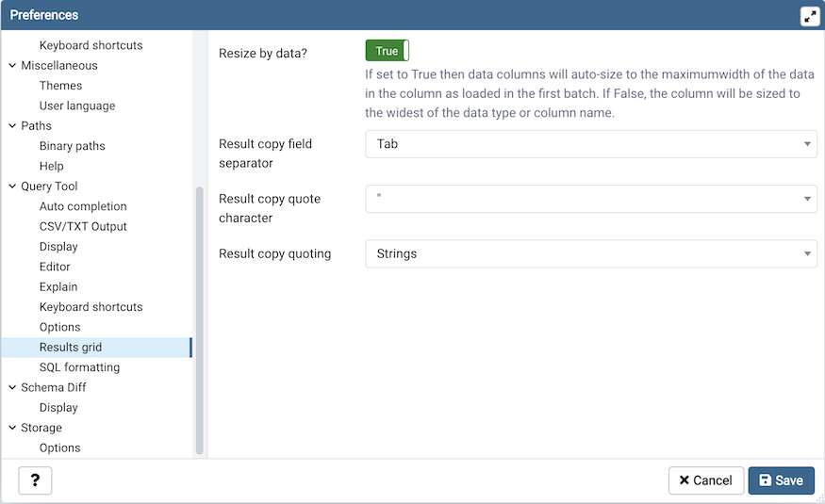825x504 pixels.
Task: Collapse the Schema Diff tree node
Action: tap(12, 387)
